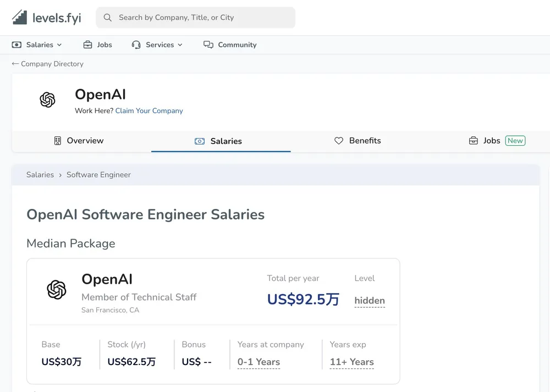Click the Median Package heading
Image resolution: width=550 pixels, height=392 pixels.
71,244
